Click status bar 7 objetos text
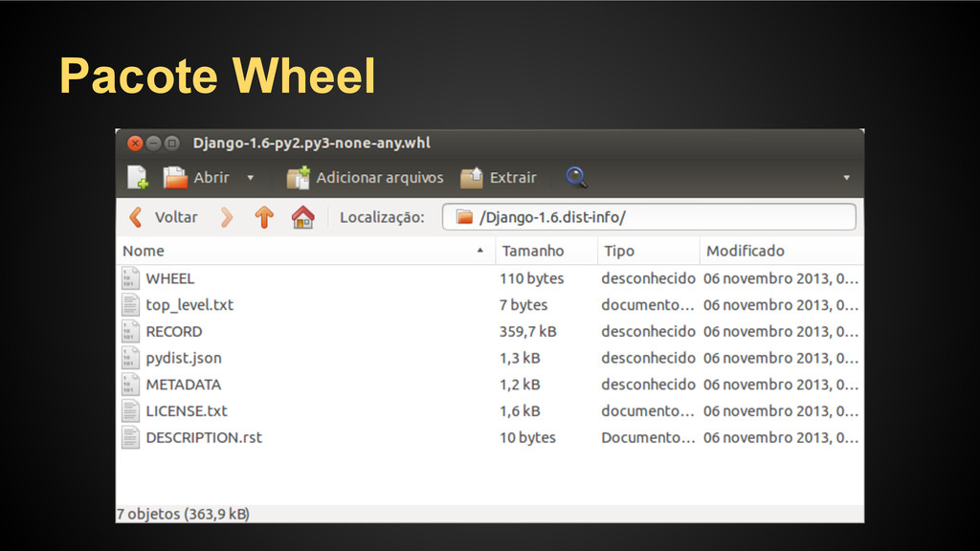Image resolution: width=980 pixels, height=551 pixels. (x=183, y=514)
